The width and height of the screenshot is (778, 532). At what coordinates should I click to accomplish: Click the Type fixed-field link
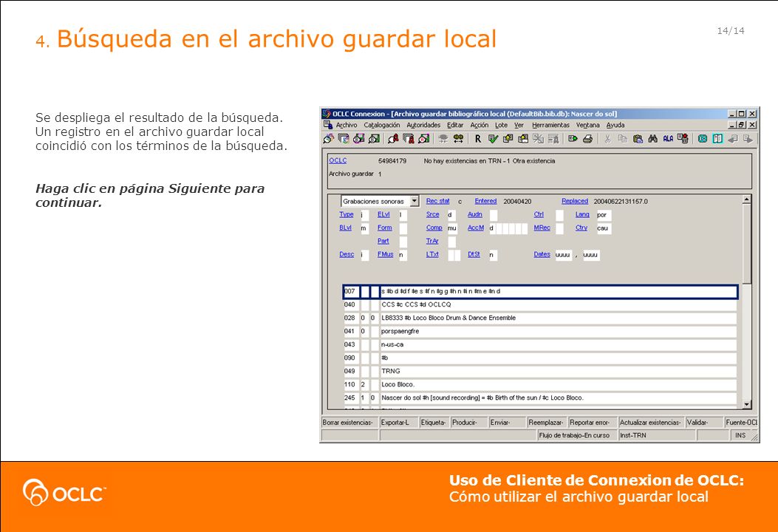(x=347, y=214)
